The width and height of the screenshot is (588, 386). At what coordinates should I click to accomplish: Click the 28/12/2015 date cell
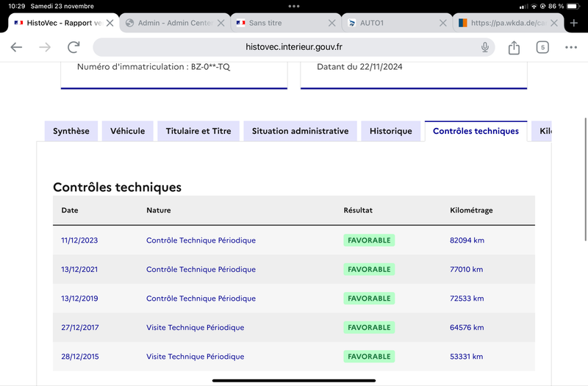point(80,357)
